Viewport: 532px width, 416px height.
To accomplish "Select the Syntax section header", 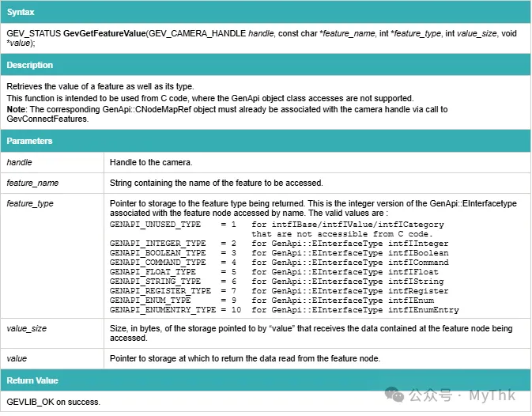I will tap(266, 12).
